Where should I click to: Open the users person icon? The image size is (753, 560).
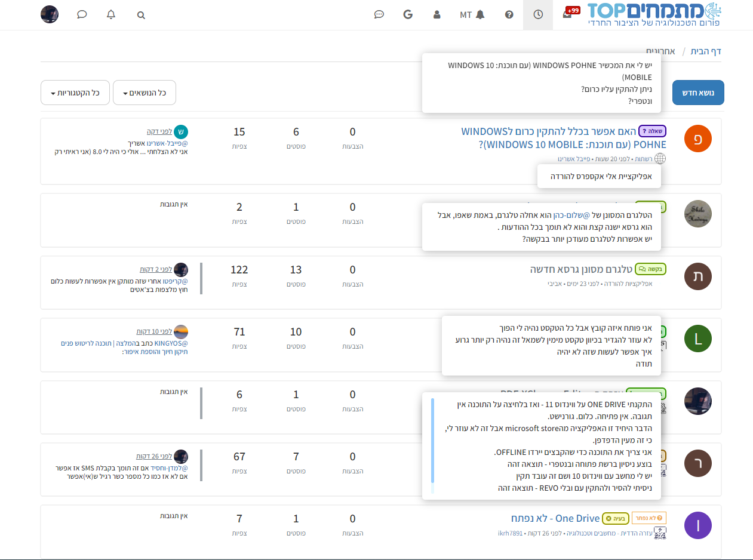pyautogui.click(x=437, y=15)
